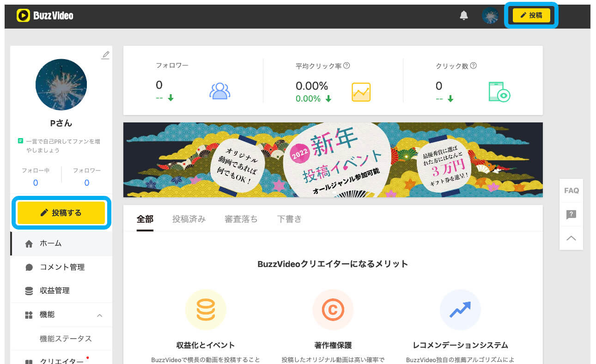The height and width of the screenshot is (364, 596).
Task: Click the yellow 投稿 button in header
Action: (531, 15)
